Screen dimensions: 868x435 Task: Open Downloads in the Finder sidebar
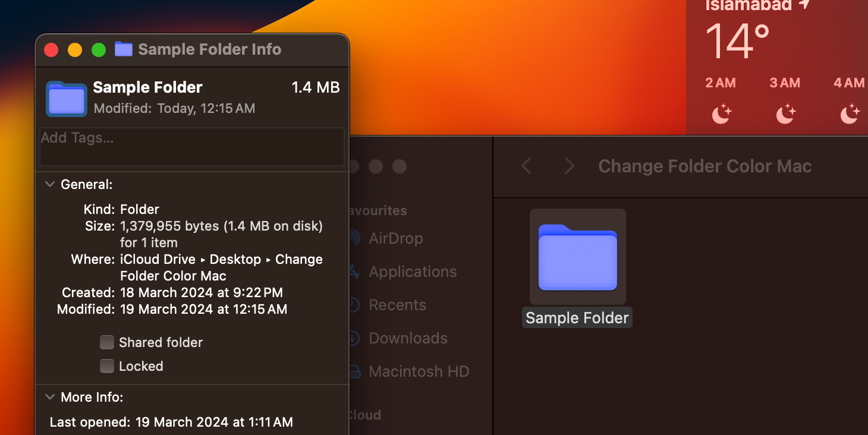[408, 338]
